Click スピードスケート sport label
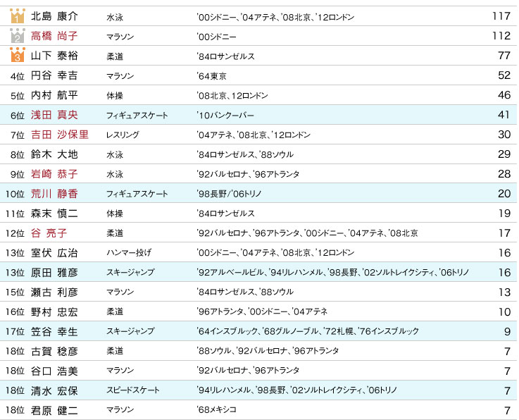Viewport: 519px width, 420px height. [132, 390]
